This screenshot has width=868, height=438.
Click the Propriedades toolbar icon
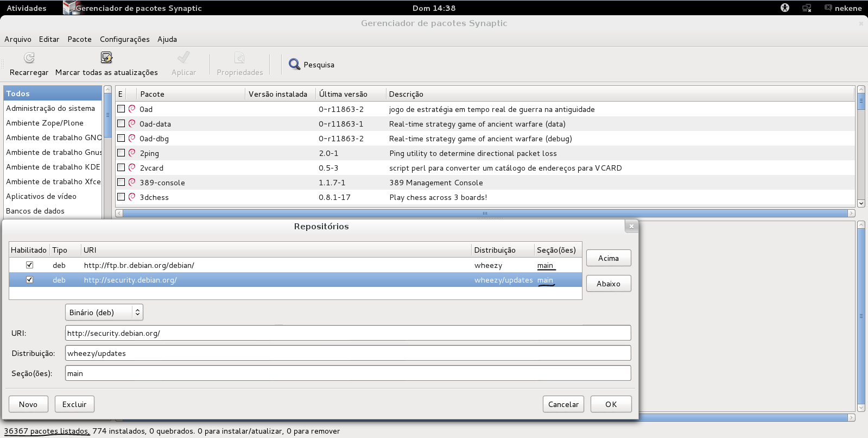click(x=239, y=58)
